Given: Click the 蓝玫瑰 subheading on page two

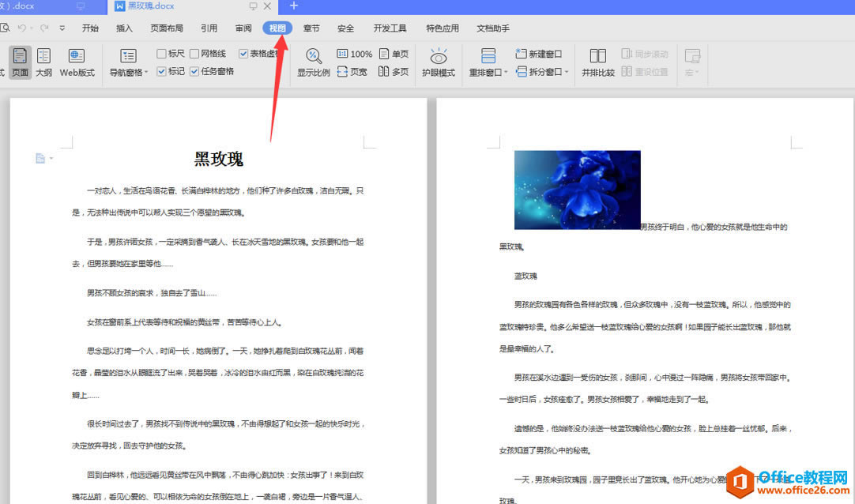Looking at the screenshot, I should (525, 276).
